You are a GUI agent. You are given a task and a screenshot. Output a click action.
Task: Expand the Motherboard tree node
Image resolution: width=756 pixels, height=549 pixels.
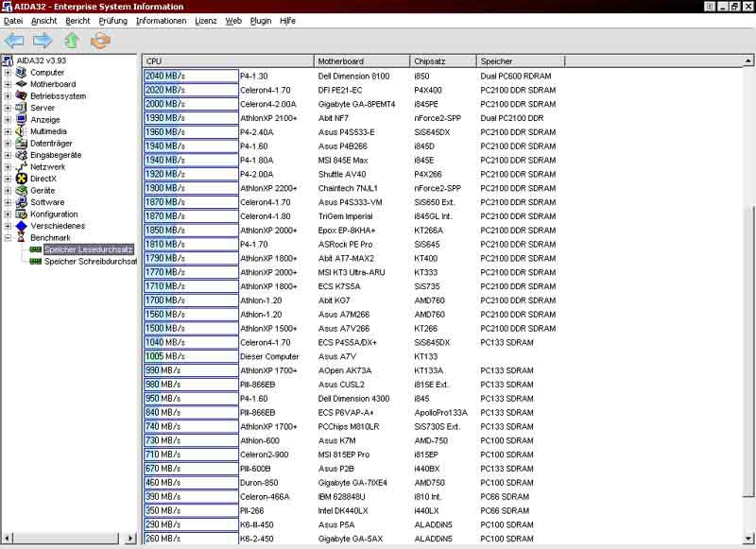coord(8,84)
